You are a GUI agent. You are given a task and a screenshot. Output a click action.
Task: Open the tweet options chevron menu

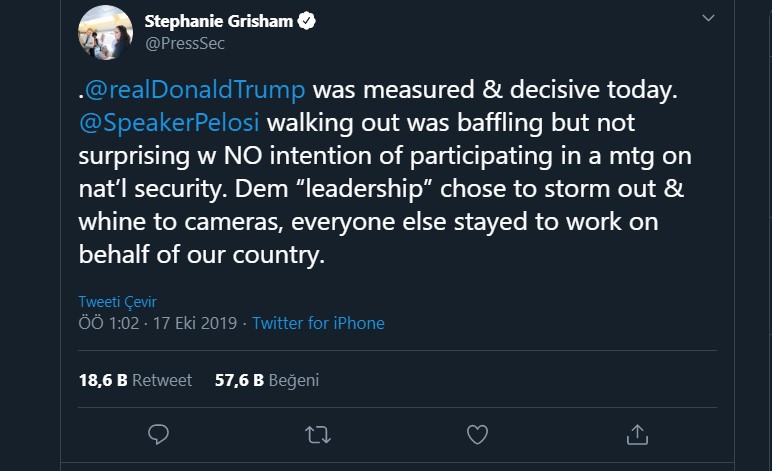click(x=708, y=19)
